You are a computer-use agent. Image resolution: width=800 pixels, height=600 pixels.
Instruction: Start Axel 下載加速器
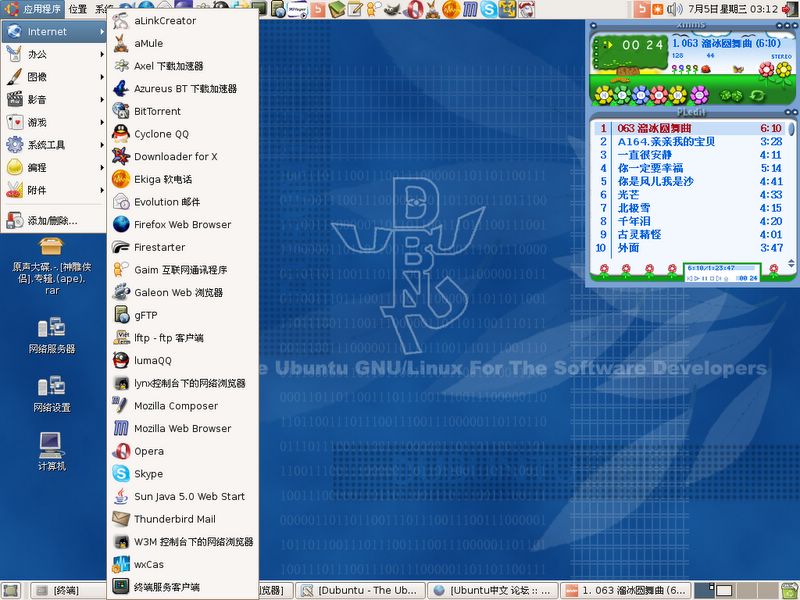click(183, 66)
